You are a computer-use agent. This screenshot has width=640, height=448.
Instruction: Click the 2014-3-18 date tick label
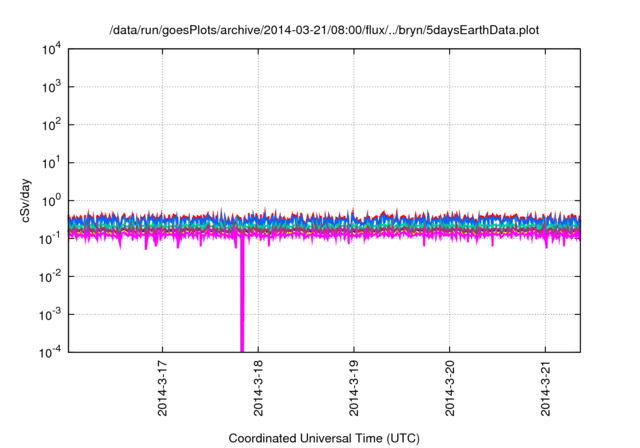[258, 388]
